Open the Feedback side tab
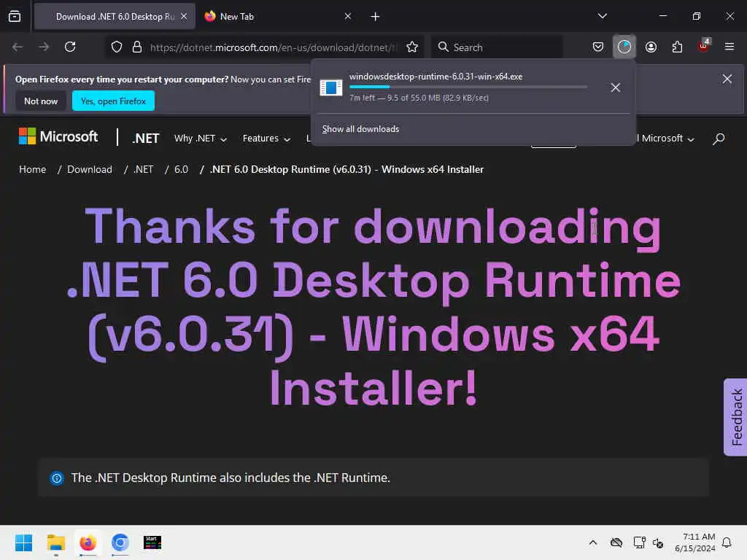Screen dimensions: 747x560 (x=735, y=417)
